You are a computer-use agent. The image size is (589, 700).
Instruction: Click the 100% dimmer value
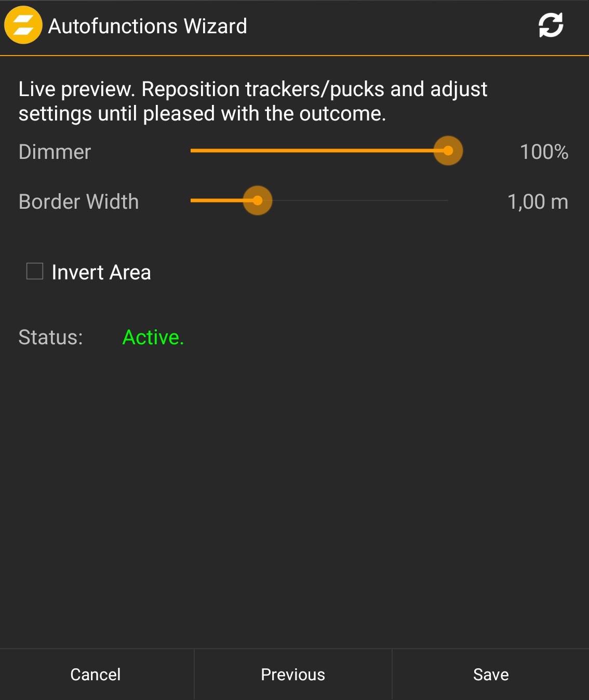tap(544, 152)
